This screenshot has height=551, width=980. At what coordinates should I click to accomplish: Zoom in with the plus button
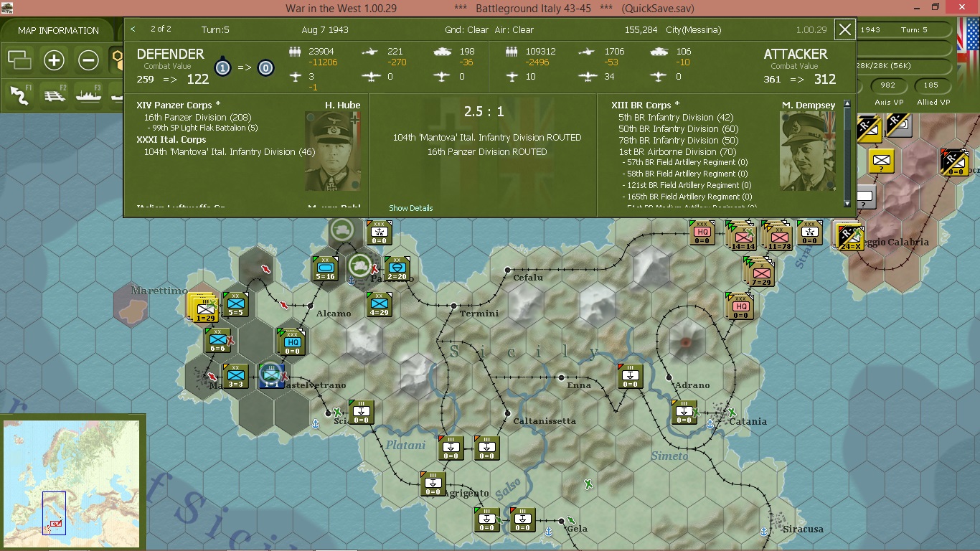click(54, 60)
